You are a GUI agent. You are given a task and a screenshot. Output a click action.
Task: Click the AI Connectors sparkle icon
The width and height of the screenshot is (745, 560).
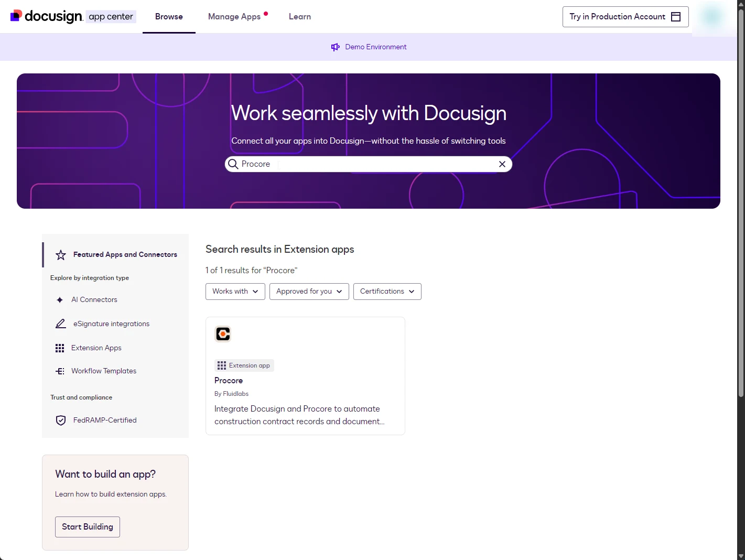(60, 300)
